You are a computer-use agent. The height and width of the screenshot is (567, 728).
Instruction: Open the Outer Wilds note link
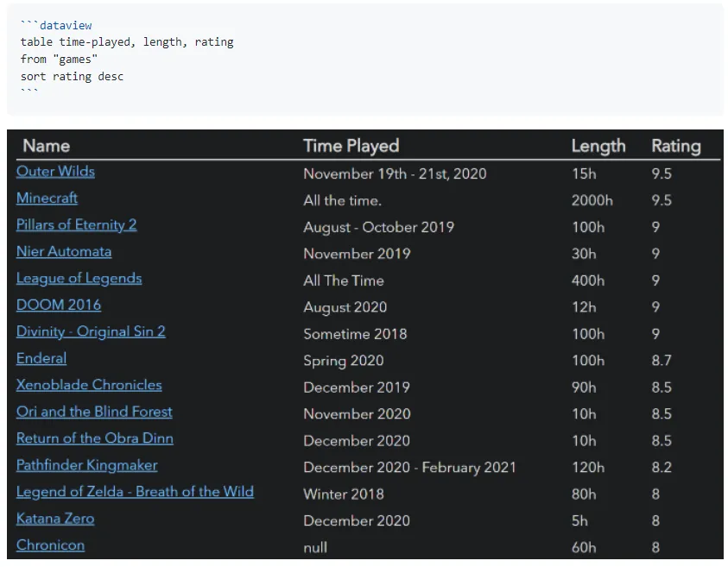[x=55, y=172]
